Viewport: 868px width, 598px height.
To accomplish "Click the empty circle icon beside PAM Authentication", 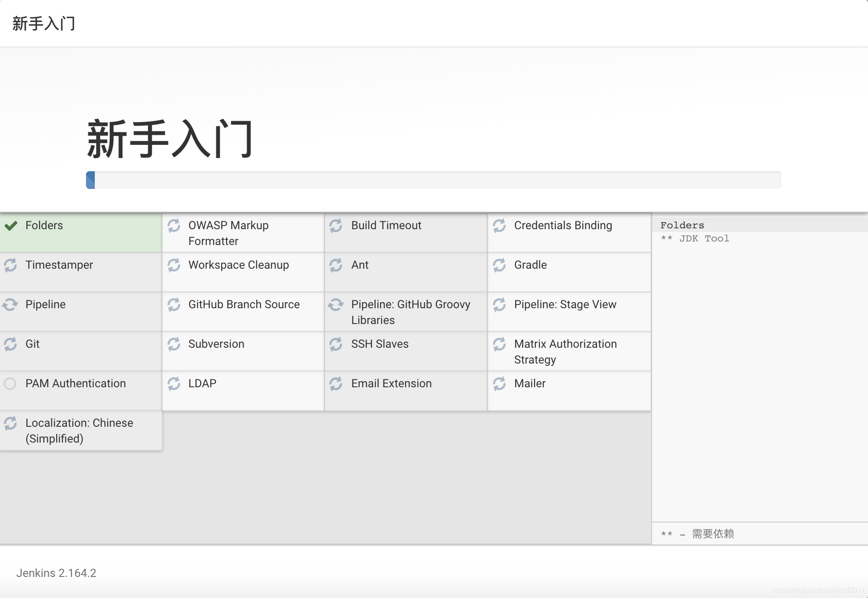I will pyautogui.click(x=10, y=384).
